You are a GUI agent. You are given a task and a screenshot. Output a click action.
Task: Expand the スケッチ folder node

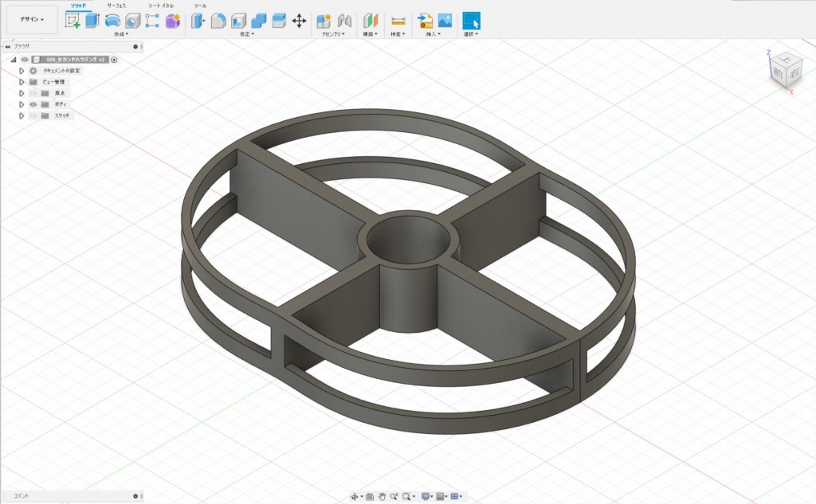22,116
